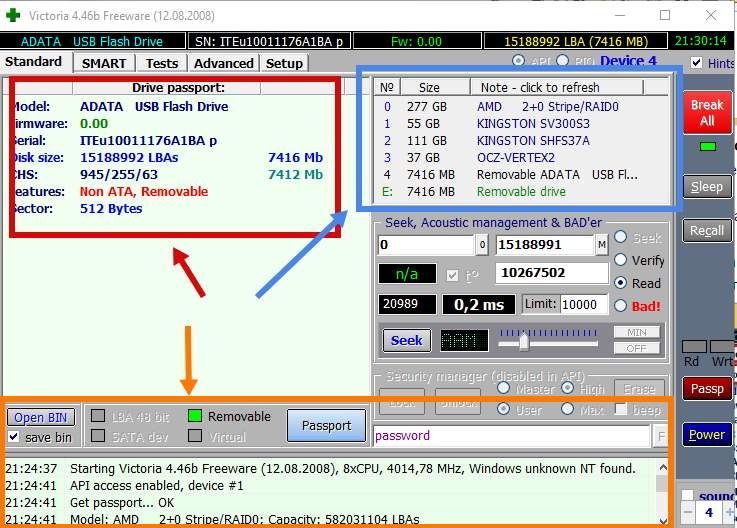Click the red Break All button
Screen dimensions: 737x528
(x=707, y=112)
